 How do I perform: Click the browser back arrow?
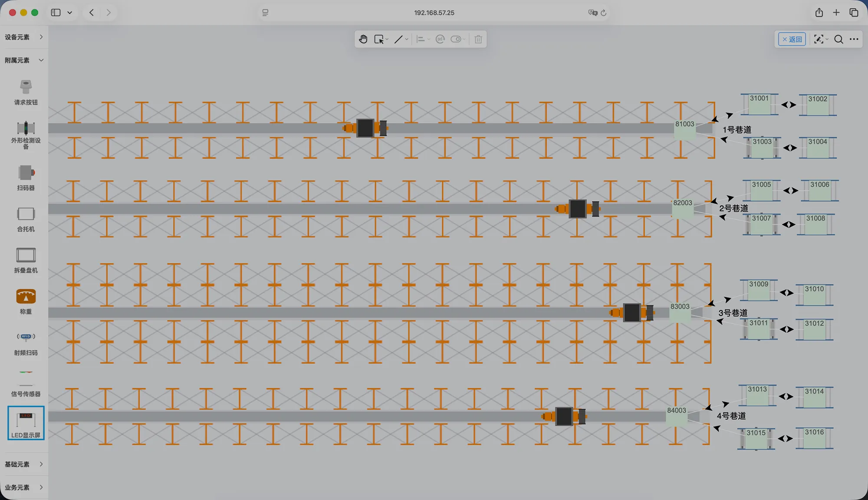tap(92, 13)
